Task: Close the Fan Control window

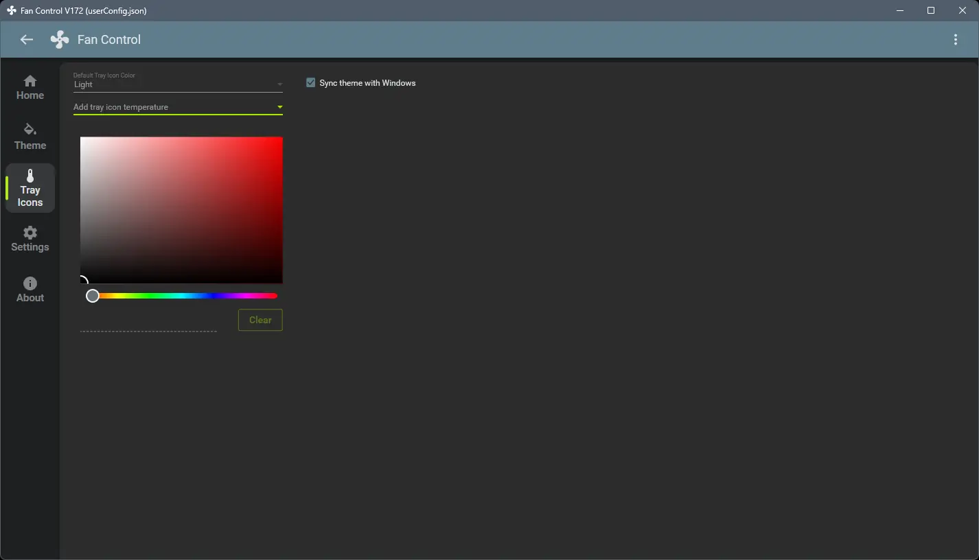Action: tap(963, 10)
